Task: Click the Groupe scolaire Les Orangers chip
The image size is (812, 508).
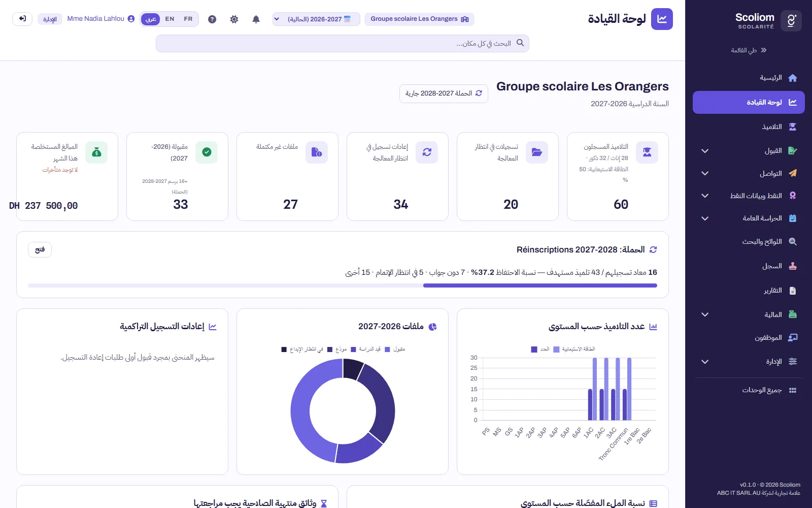Action: 419,19
